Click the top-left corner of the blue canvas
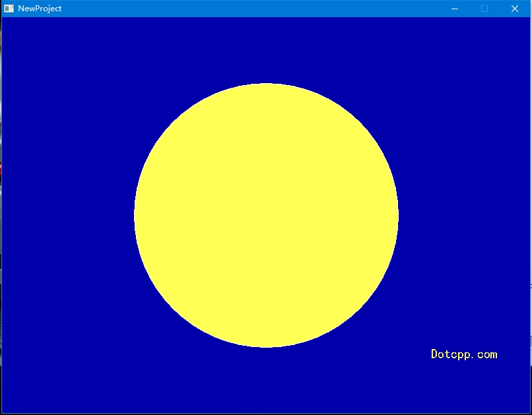The height and width of the screenshot is (415, 532). pyautogui.click(x=5, y=20)
